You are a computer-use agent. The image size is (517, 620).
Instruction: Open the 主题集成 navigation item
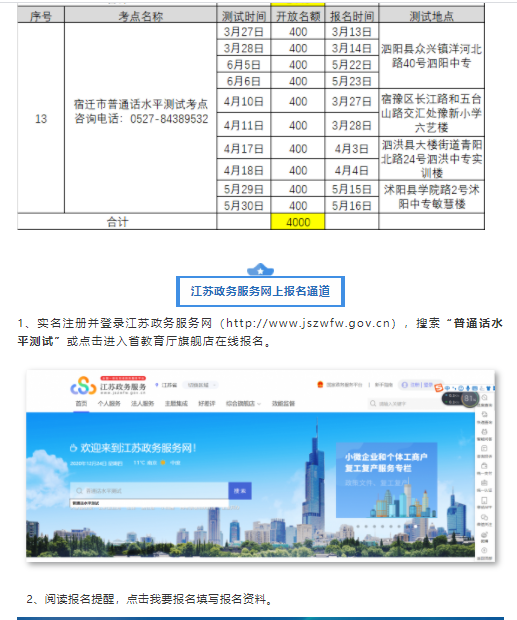point(176,403)
